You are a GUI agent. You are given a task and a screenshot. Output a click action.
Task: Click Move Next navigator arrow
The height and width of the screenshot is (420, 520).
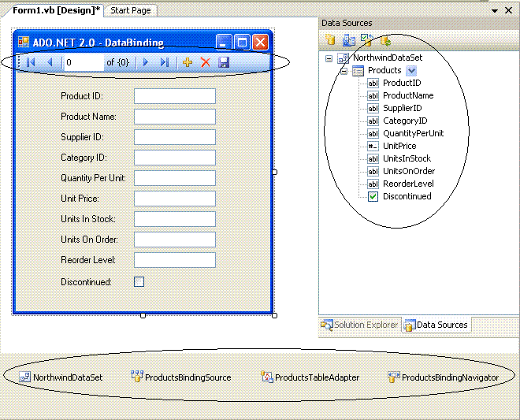145,62
